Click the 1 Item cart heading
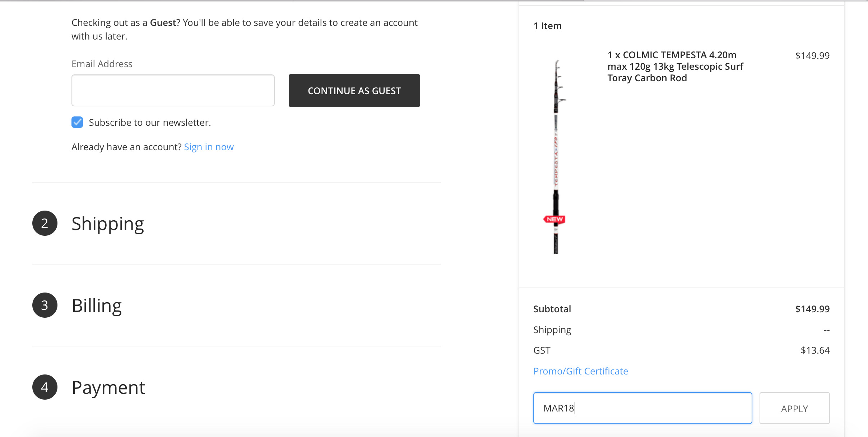This screenshot has width=868, height=437. click(x=547, y=26)
